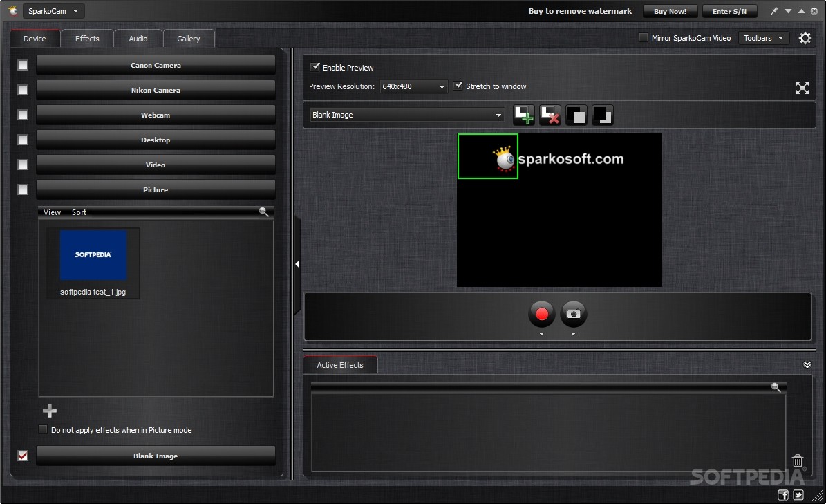Tick the Picture checkbox
826x504 pixels.
[23, 189]
